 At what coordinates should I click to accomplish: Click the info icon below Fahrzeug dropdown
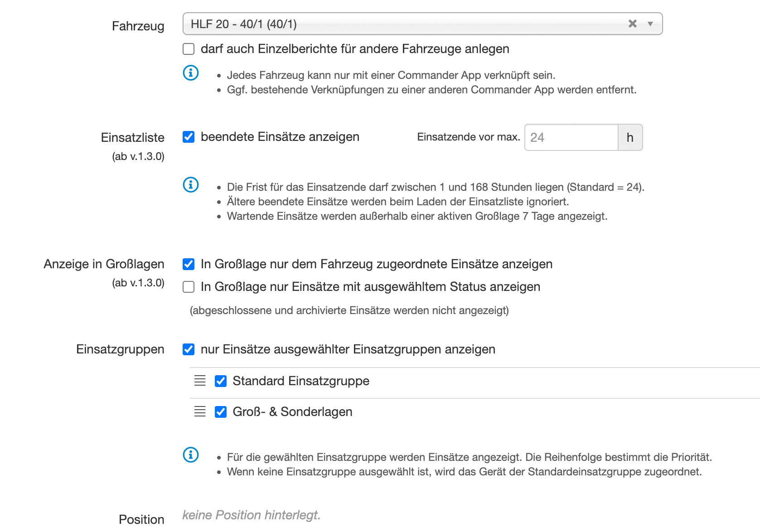coord(191,73)
